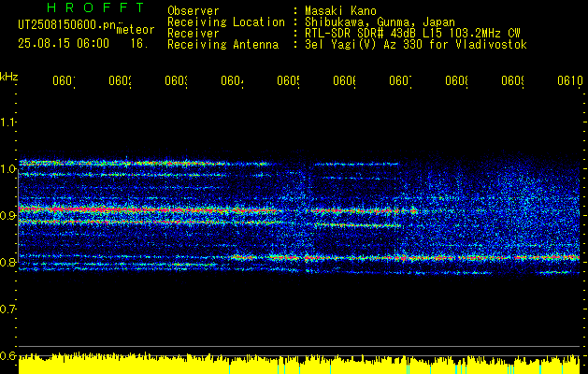Click the 0603 time axis marker
This screenshot has width=588, height=374.
click(x=177, y=81)
